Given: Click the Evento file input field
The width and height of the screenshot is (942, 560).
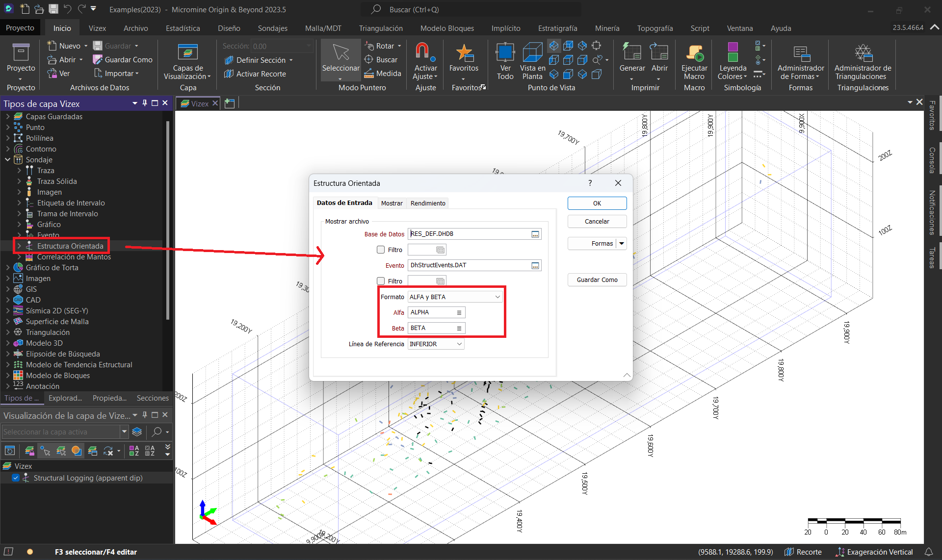Looking at the screenshot, I should (x=469, y=265).
